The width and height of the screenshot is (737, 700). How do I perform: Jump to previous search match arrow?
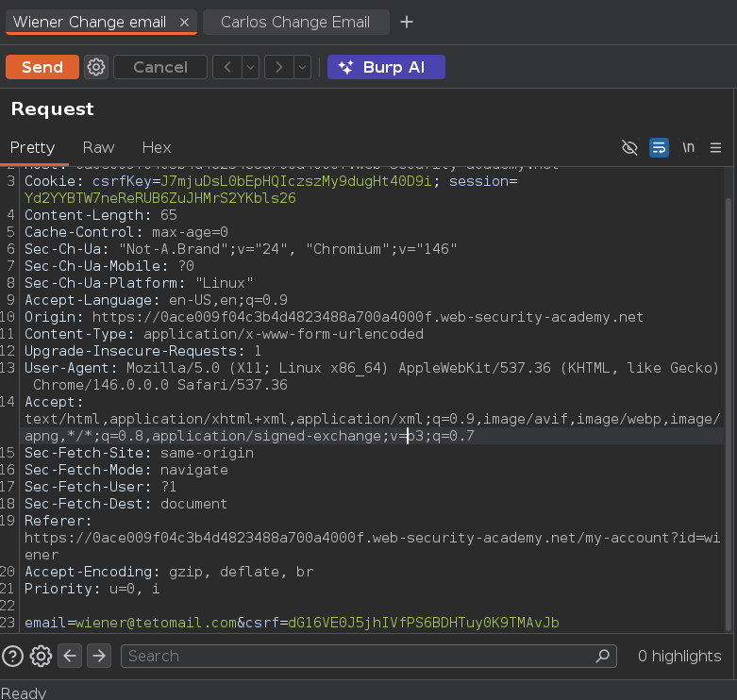(70, 656)
